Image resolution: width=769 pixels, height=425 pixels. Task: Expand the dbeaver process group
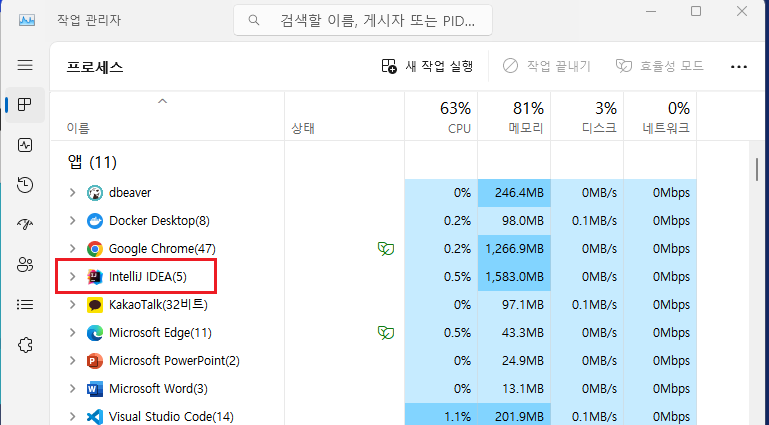(73, 193)
